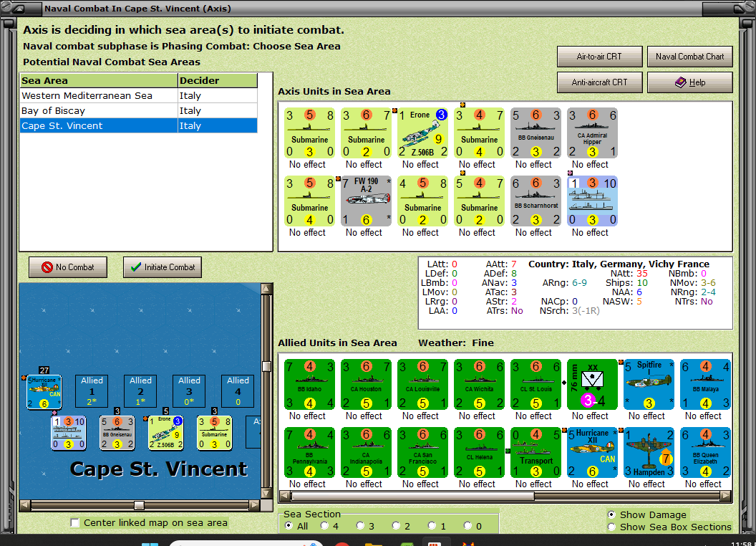Select the All sea section radio

(x=289, y=525)
